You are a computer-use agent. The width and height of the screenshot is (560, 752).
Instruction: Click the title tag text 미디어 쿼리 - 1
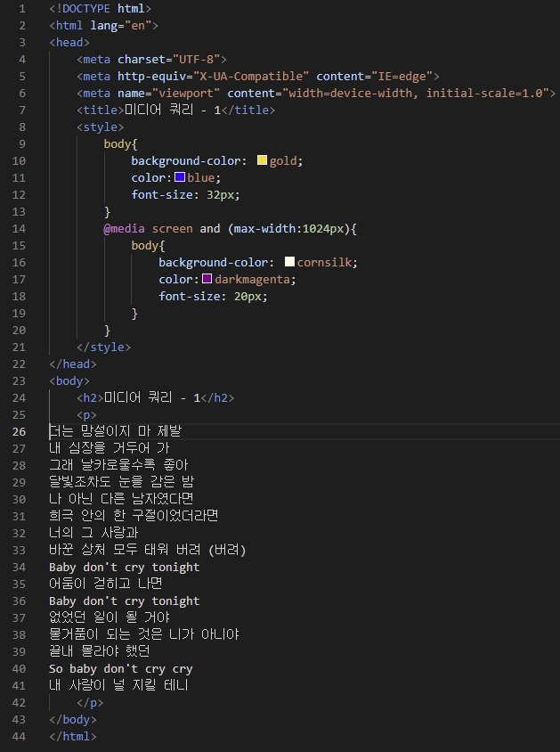173,110
